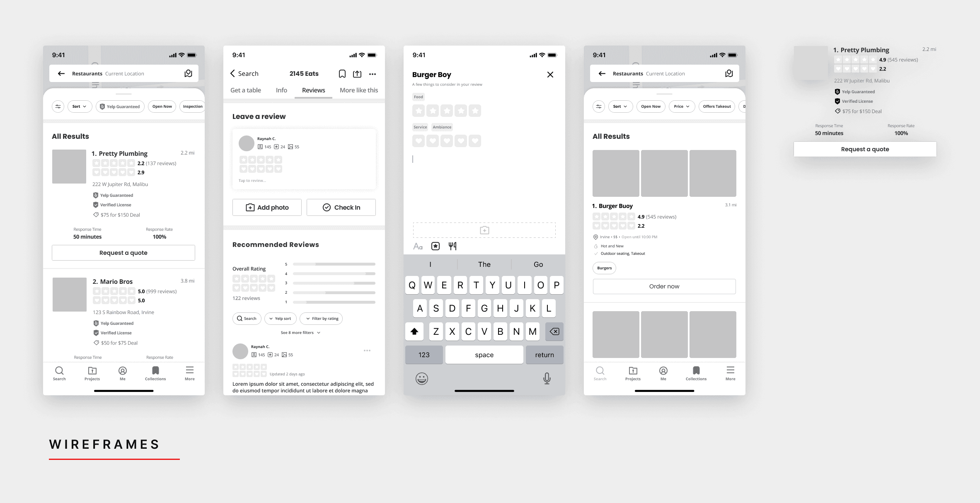The width and height of the screenshot is (980, 503).
Task: Click Request a quote for Pretty Plumbing
Action: [x=124, y=252]
